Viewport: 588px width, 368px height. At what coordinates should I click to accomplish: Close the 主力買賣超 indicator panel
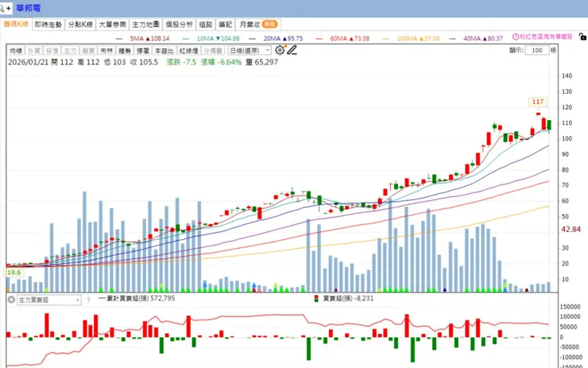(11, 300)
